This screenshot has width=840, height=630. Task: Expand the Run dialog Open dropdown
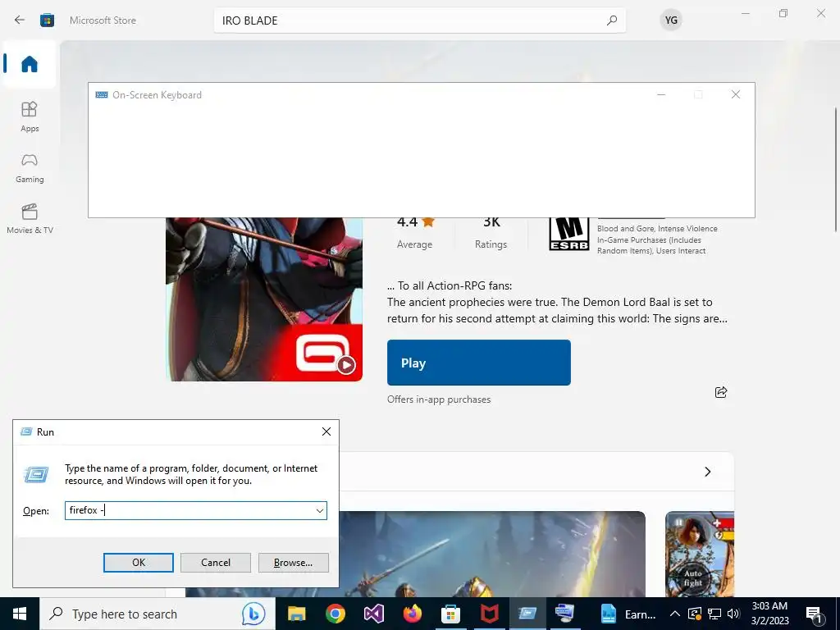click(x=320, y=510)
